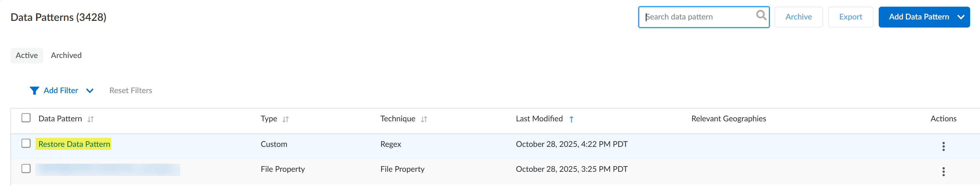Screen dimensions: 980x186
Task: Expand the Add Data Pattern dropdown arrow
Action: coord(961,17)
